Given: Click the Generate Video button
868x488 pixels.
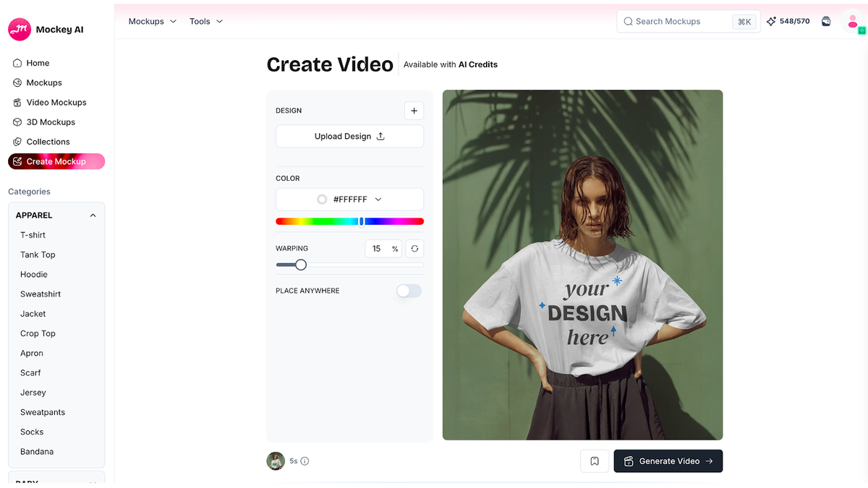Looking at the screenshot, I should tap(668, 461).
